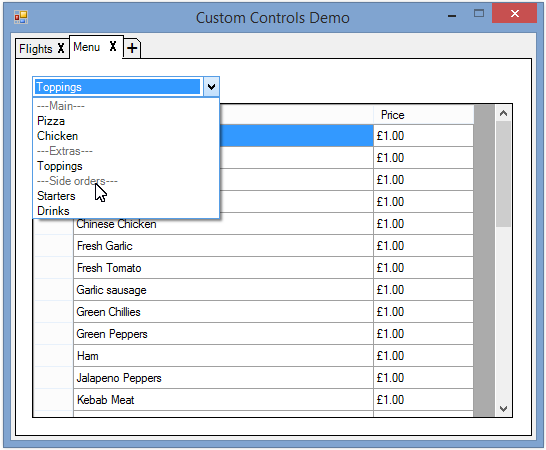Click the application icon in title bar
546x450 pixels.
(x=21, y=17)
